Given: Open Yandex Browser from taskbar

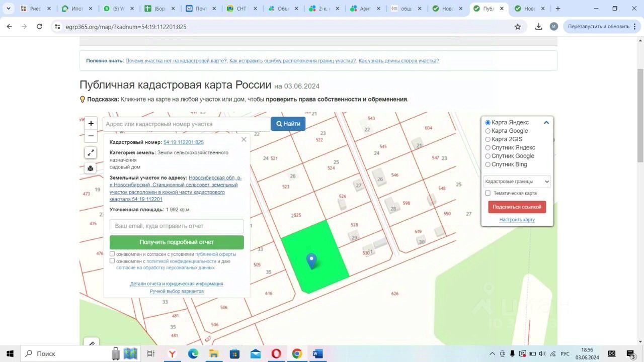Looking at the screenshot, I should click(x=172, y=353).
